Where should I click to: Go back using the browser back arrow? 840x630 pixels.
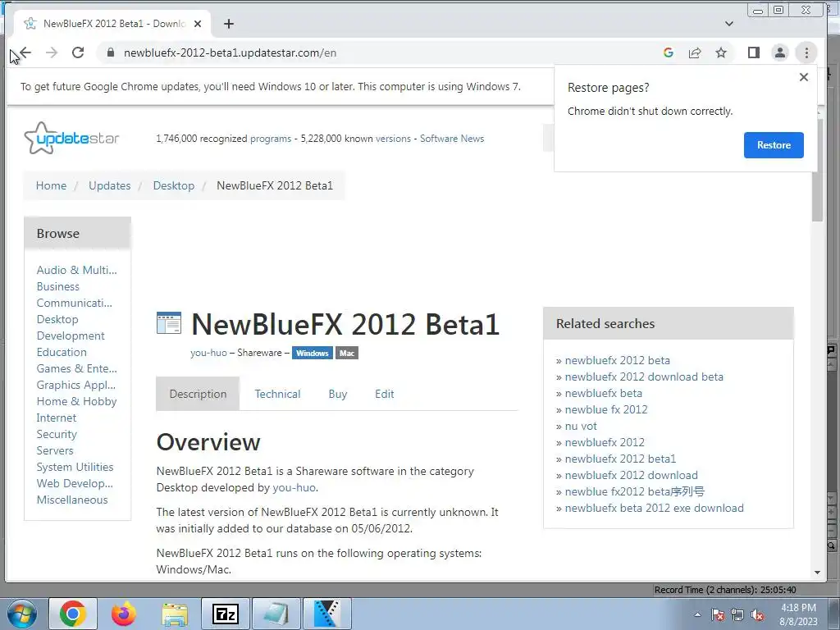point(25,52)
